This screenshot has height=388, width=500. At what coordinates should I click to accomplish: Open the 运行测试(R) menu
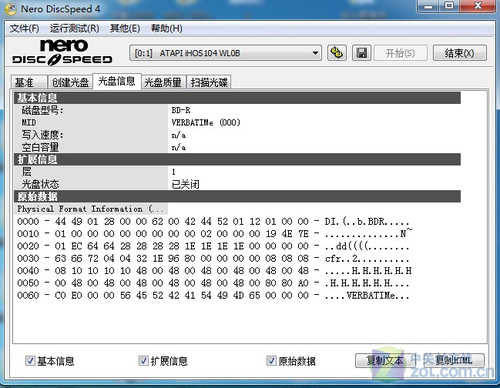[74, 28]
